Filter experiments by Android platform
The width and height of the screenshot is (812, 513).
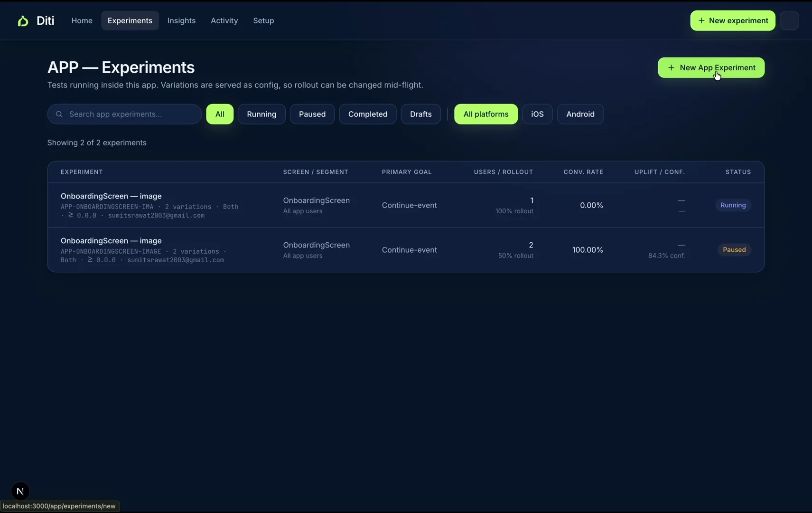(580, 114)
